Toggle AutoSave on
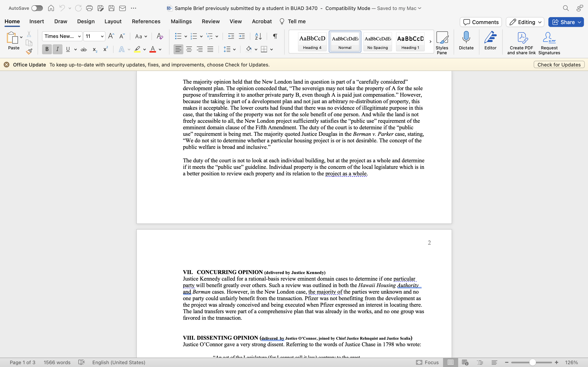Screen dimensions: 588x367 (x=37, y=8)
